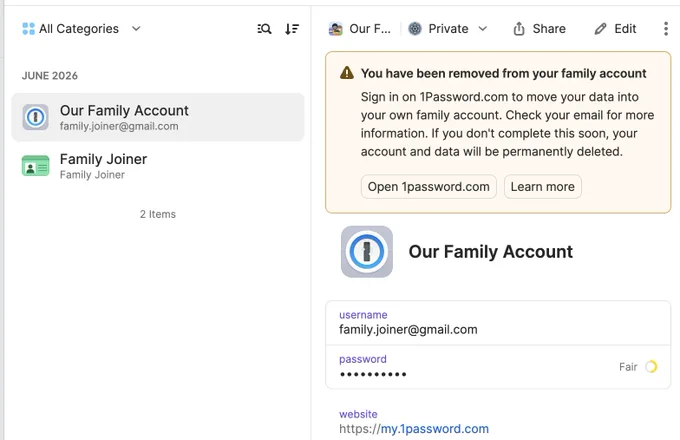
Task: Click the 1Password icon in Our Family Account row
Action: tap(36, 117)
